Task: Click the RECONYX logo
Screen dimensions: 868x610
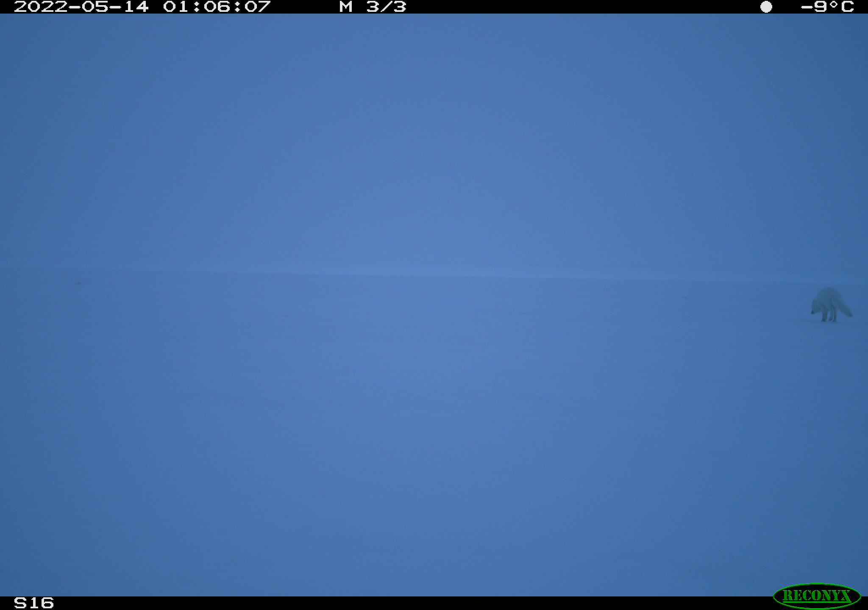Action: point(817,596)
